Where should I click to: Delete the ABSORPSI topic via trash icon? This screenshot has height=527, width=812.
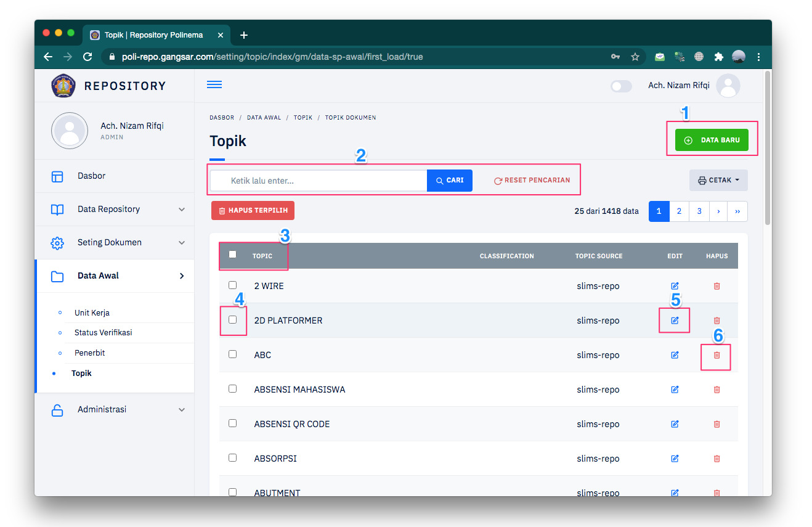point(717,459)
